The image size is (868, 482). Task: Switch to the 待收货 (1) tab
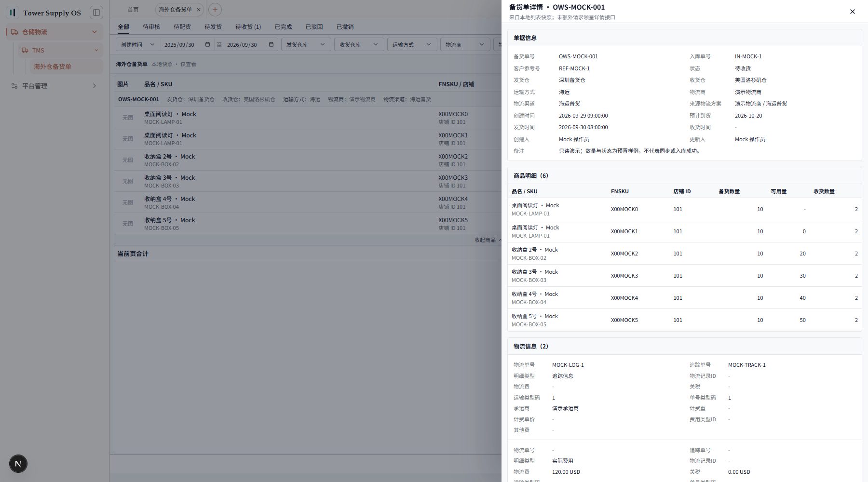pyautogui.click(x=248, y=27)
